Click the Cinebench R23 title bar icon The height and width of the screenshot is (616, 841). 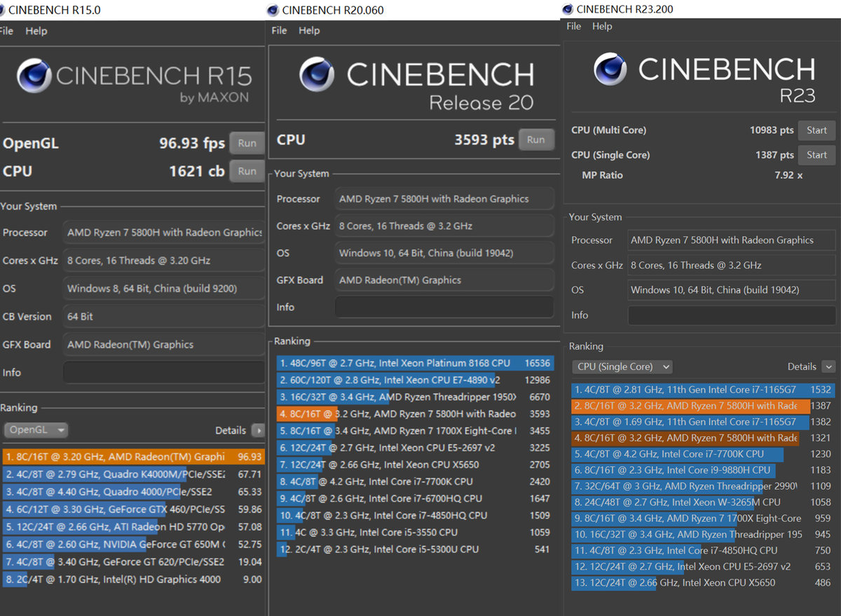click(567, 9)
